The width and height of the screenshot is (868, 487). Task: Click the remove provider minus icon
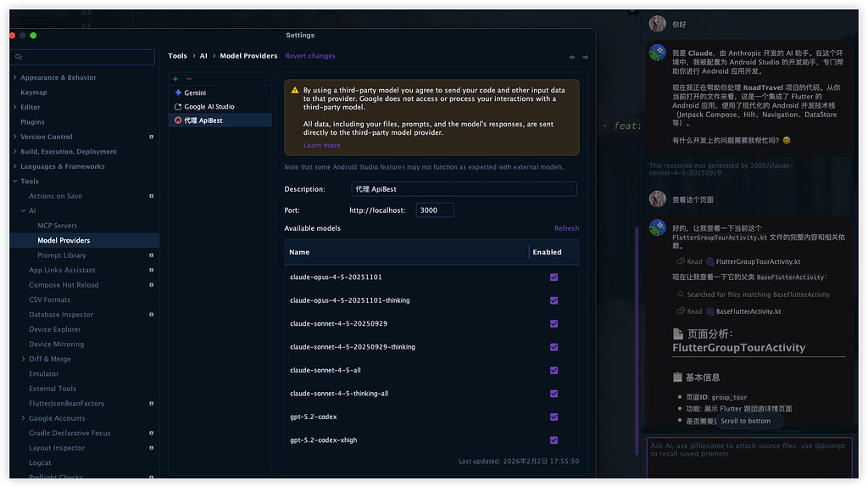(x=189, y=79)
